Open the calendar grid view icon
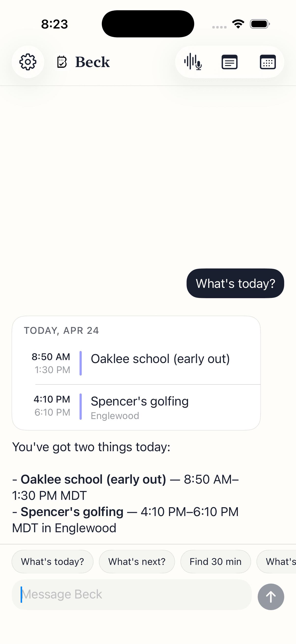Screen dimensions: 296x644 [268, 62]
